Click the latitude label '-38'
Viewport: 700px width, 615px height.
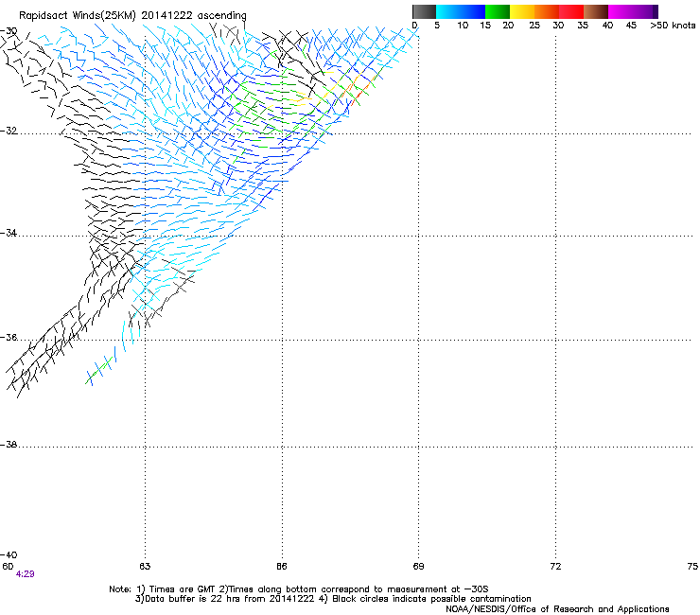click(x=9, y=445)
